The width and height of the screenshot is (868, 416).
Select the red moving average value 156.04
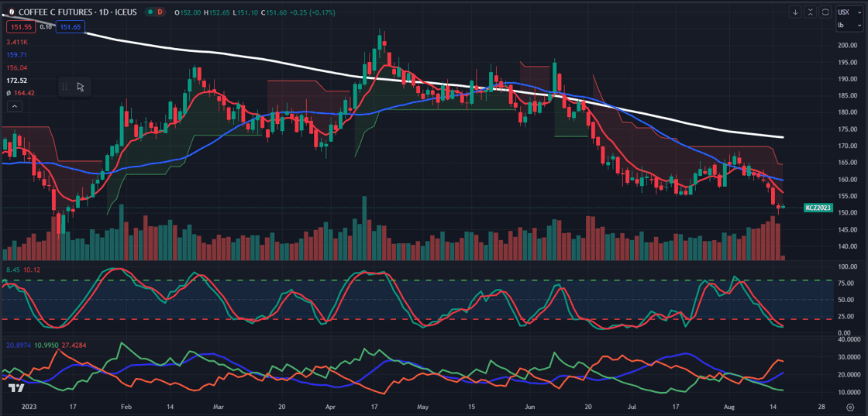[16, 67]
